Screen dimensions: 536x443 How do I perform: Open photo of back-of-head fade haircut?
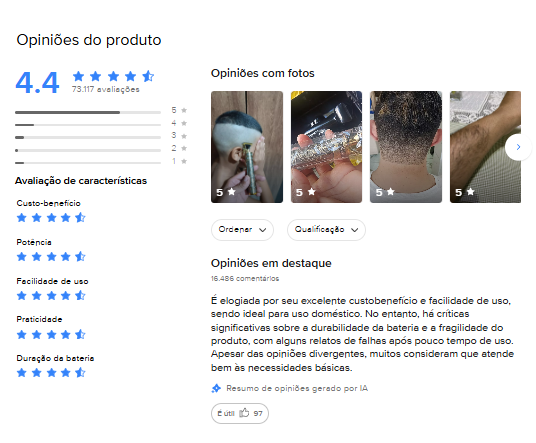[x=406, y=147]
